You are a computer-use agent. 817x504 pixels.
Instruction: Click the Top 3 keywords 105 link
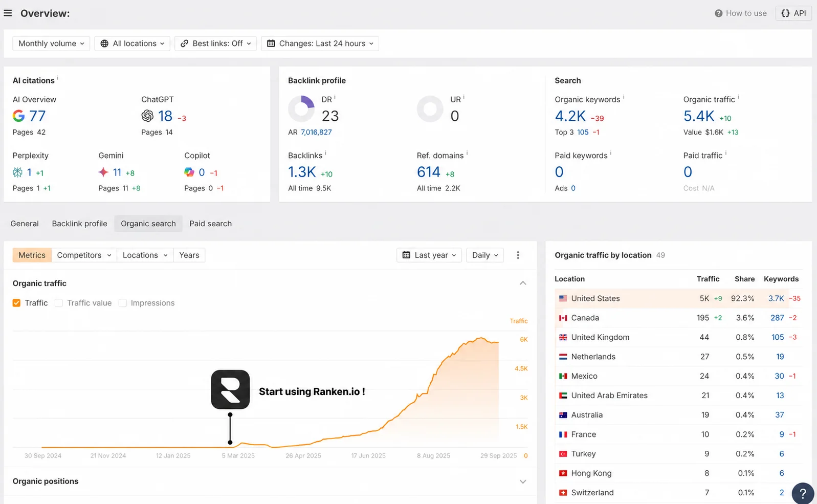pos(583,132)
